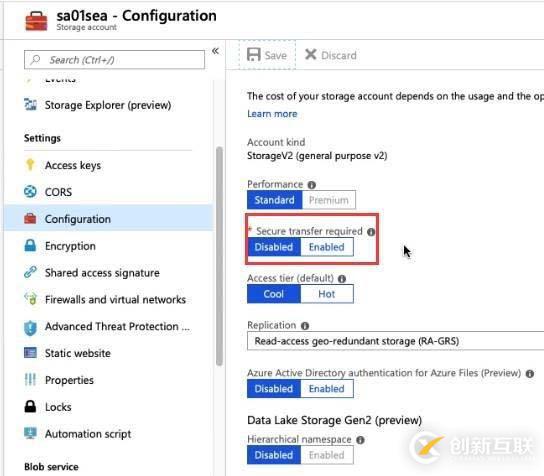Show info for Azure AD authentication
The image size is (544, 476).
[x=529, y=374]
